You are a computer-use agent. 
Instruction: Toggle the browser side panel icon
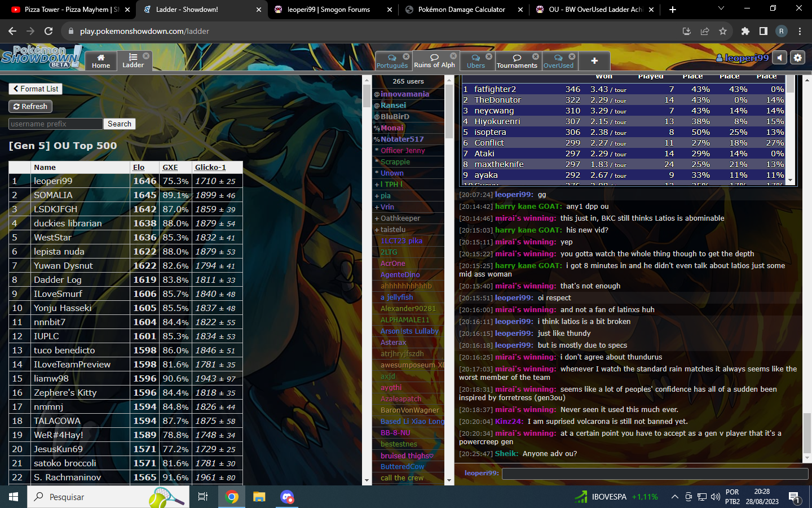click(763, 31)
